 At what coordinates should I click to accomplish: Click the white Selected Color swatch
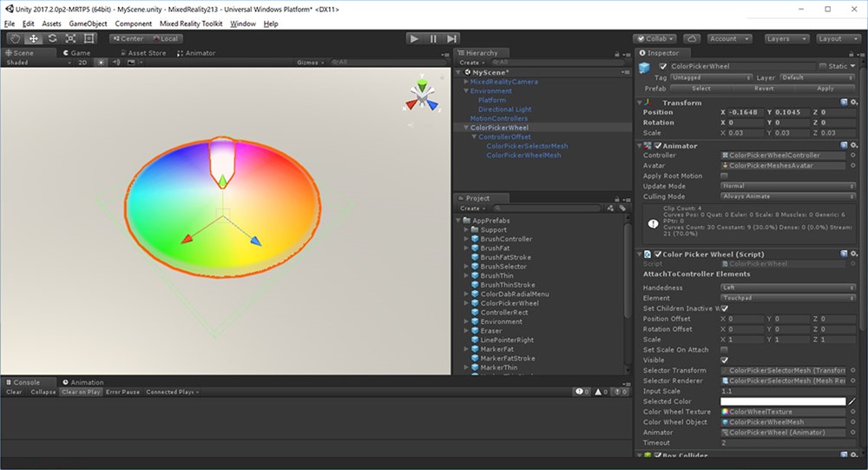point(782,401)
